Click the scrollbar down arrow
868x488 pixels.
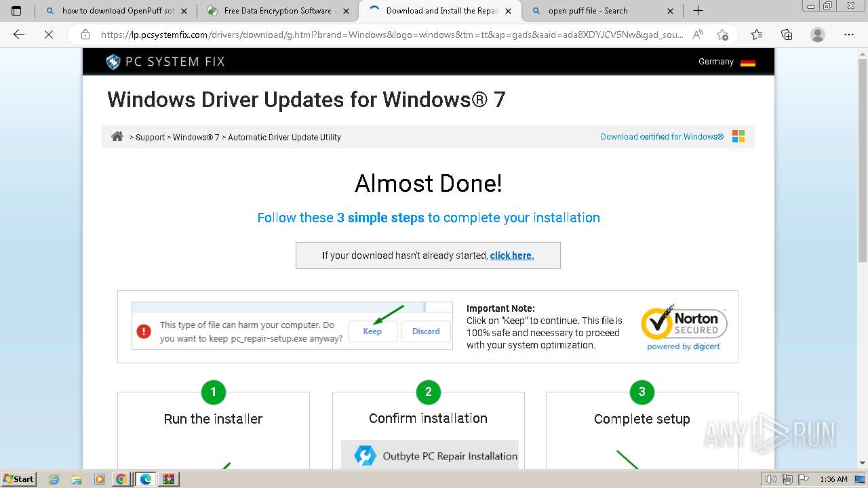point(863,463)
